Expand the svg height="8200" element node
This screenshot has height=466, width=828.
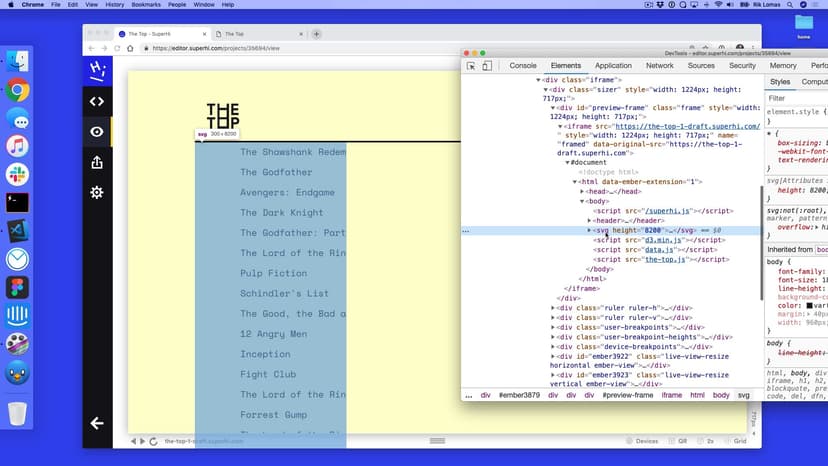[x=590, y=230]
